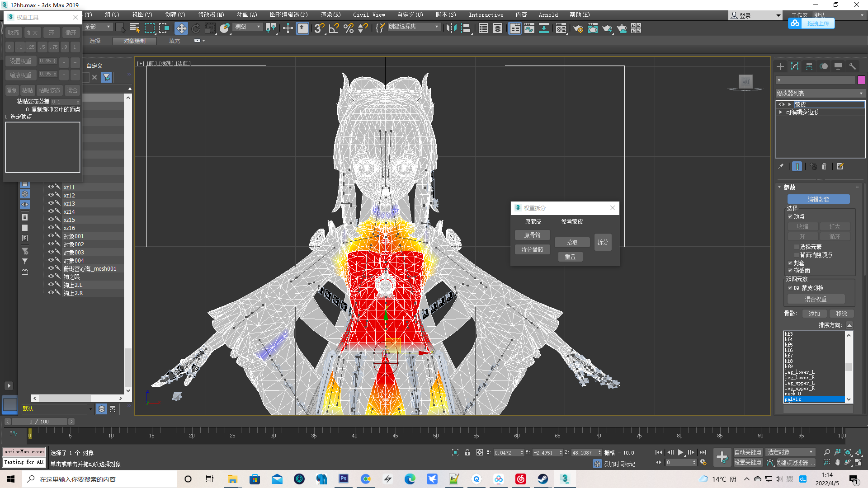
Task: Open the Utilities wrench panel icon
Action: tap(853, 66)
